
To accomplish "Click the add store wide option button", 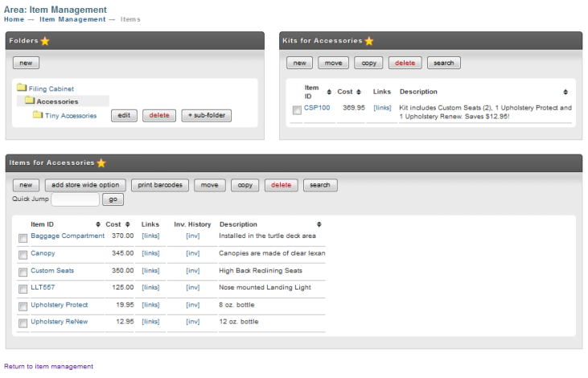I will 85,185.
